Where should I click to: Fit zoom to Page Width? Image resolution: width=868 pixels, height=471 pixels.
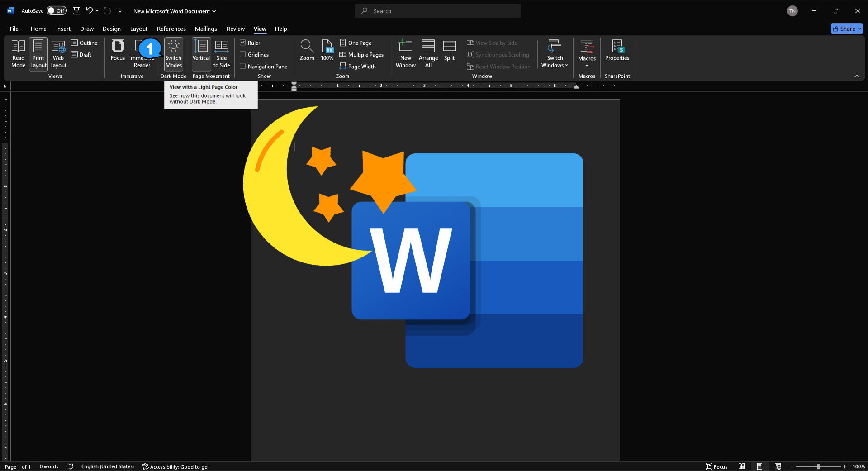click(358, 67)
